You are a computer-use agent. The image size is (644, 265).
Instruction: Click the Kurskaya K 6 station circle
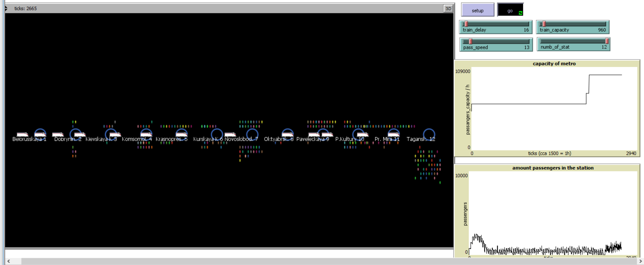217,134
